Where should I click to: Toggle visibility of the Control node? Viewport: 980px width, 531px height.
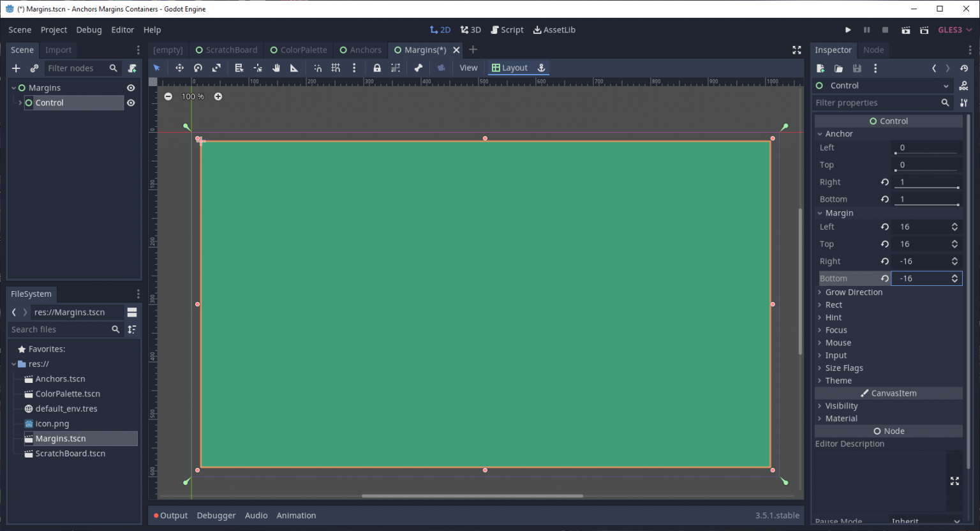[131, 102]
